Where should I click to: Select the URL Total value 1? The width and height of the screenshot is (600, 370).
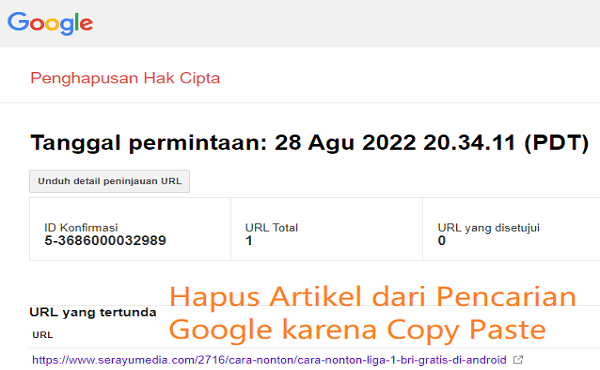pos(249,241)
